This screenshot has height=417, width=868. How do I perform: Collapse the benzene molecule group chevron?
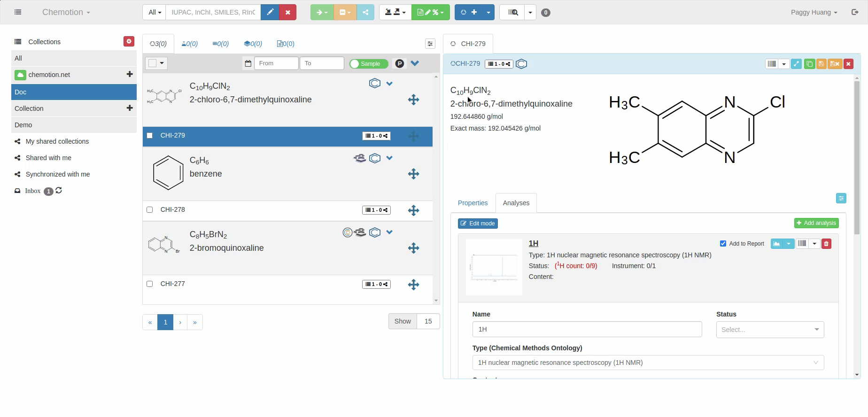pyautogui.click(x=389, y=158)
